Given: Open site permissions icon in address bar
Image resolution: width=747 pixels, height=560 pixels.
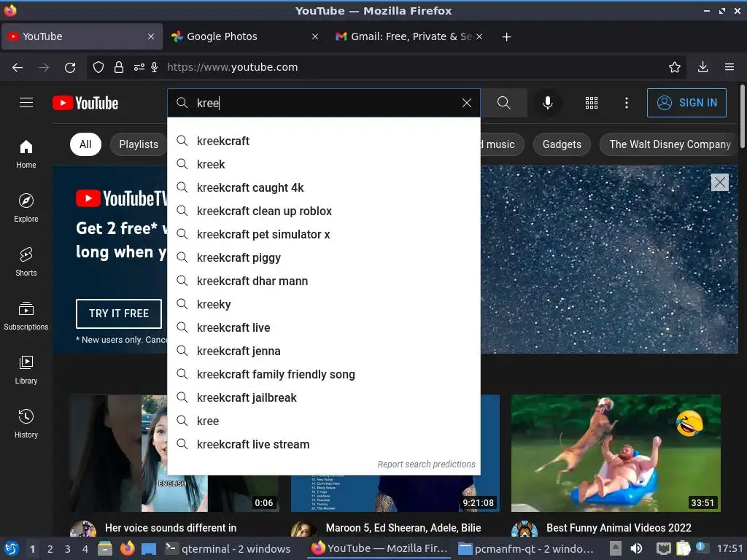Looking at the screenshot, I should coord(139,68).
